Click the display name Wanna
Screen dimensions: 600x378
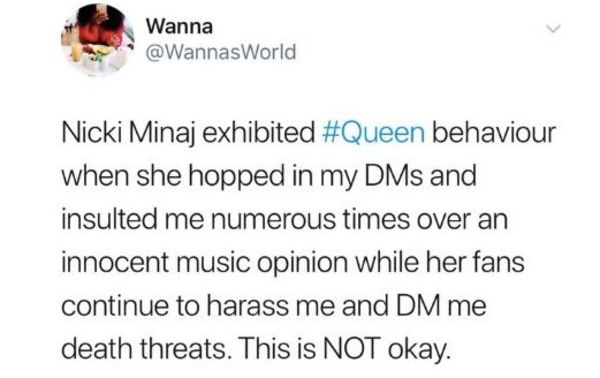click(x=179, y=27)
